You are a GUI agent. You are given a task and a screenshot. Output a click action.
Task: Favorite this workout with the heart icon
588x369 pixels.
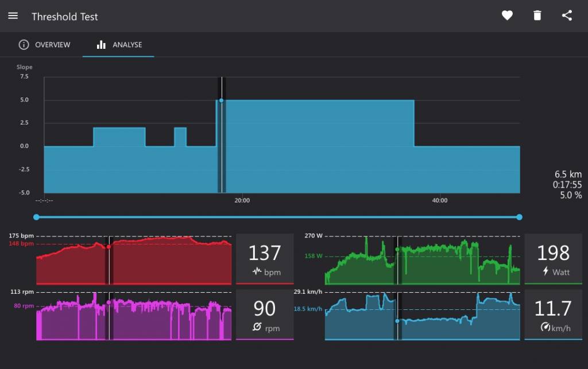(507, 16)
